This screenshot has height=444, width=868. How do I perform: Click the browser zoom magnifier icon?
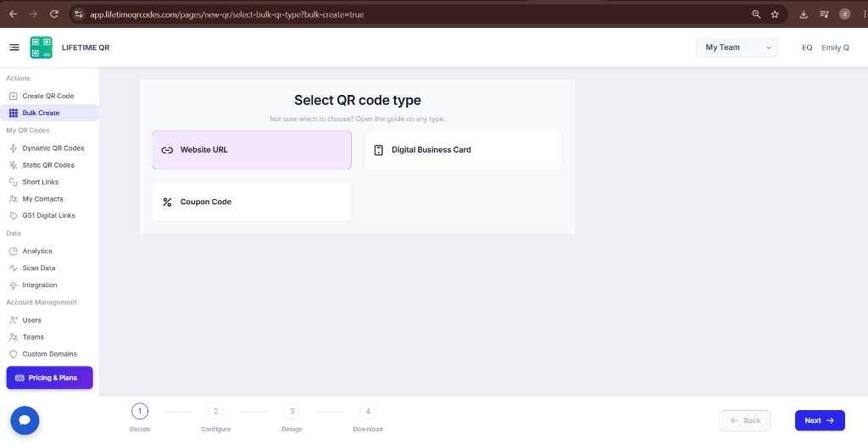(756, 14)
